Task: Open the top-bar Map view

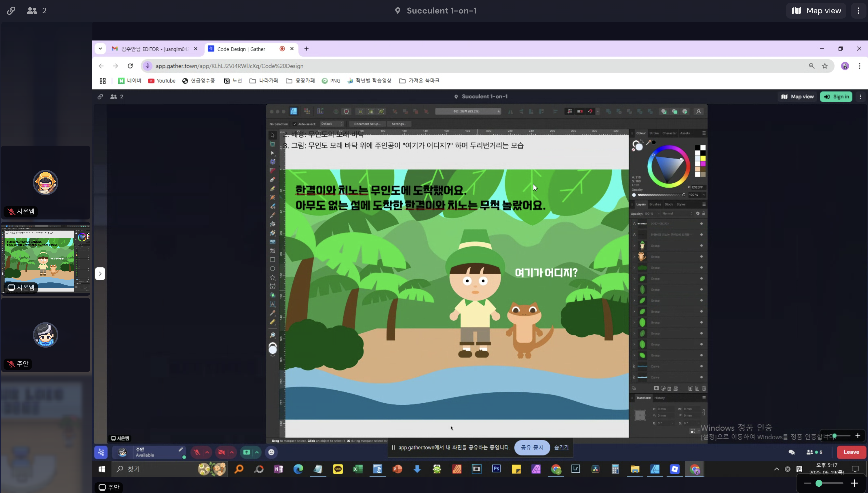Action: point(816,11)
